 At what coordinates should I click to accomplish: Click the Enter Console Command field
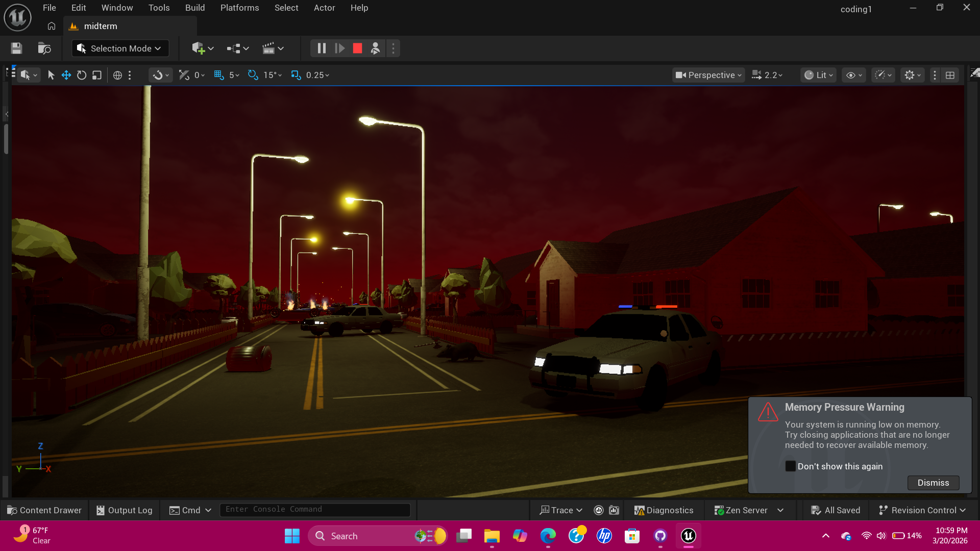[314, 510]
